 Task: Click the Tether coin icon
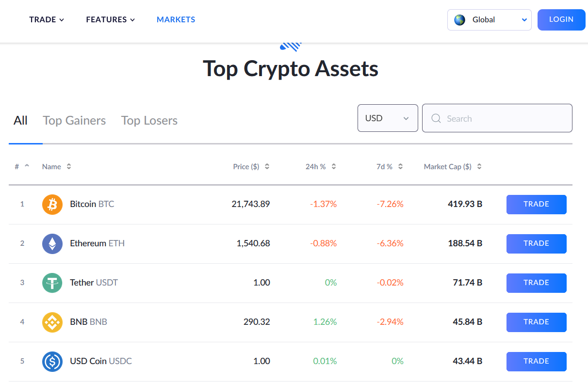[x=52, y=283]
